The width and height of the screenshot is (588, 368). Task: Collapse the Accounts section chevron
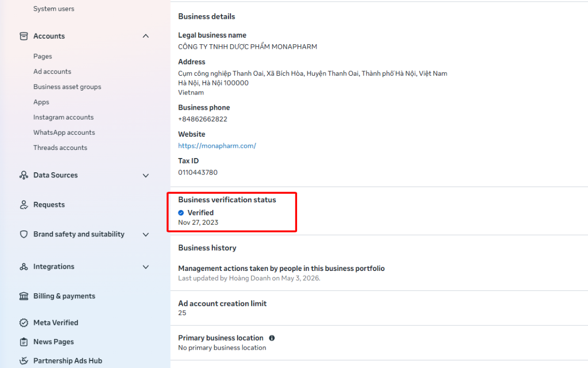point(146,36)
